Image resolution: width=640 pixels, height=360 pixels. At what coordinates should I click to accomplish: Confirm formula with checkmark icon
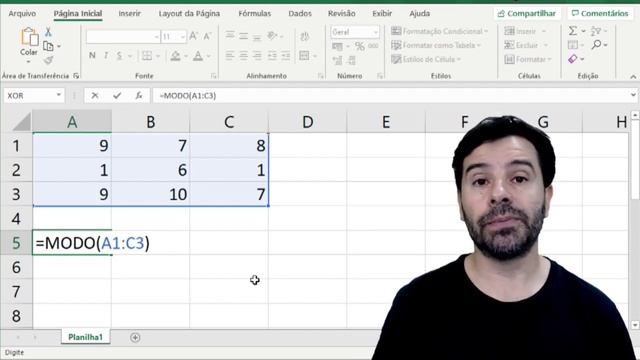(117, 96)
